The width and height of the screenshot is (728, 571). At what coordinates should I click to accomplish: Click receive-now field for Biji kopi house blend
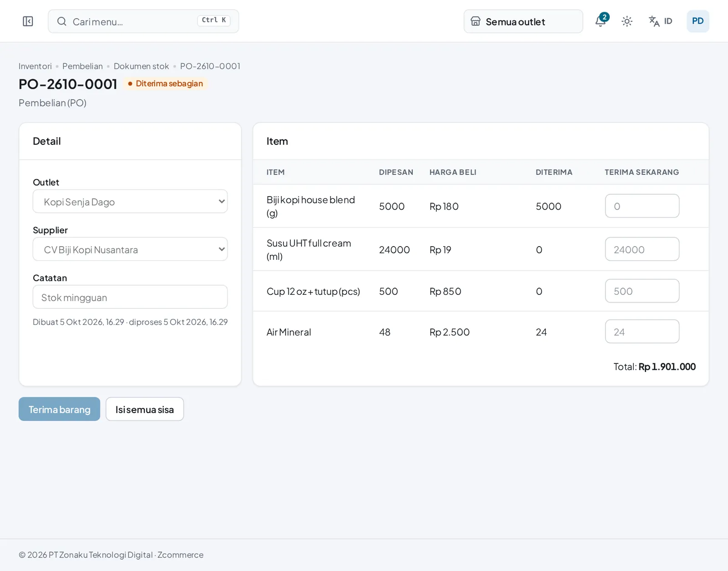point(642,206)
